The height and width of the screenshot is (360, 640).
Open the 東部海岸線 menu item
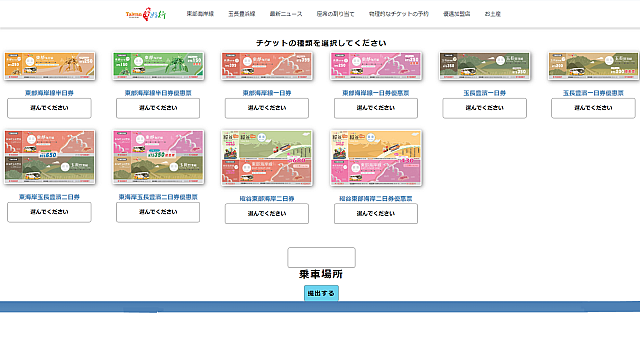pos(200,14)
